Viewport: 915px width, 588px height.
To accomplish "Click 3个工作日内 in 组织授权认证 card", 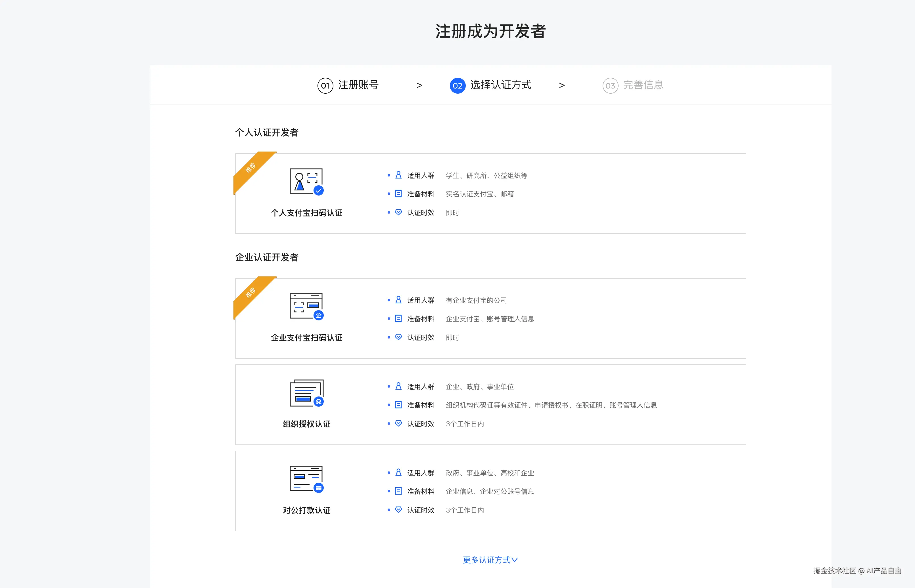I will (465, 424).
